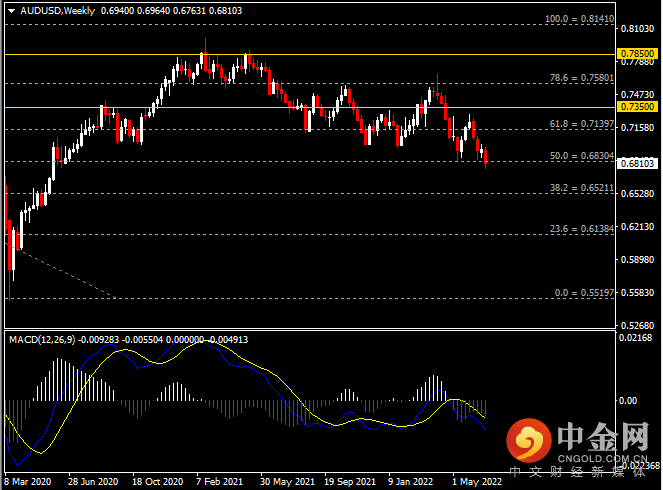The image size is (663, 490).
Task: Click the 18 Oct 2020 date marker
Action: coord(158,480)
